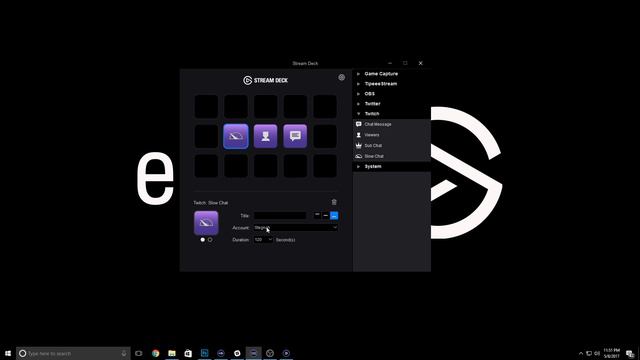Set title alignment to middle
The width and height of the screenshot is (640, 360).
click(x=325, y=215)
